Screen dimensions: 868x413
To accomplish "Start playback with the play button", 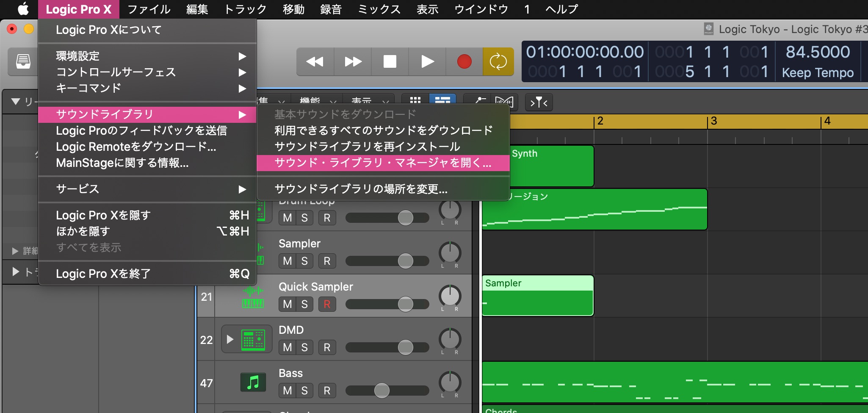I will tap(427, 62).
